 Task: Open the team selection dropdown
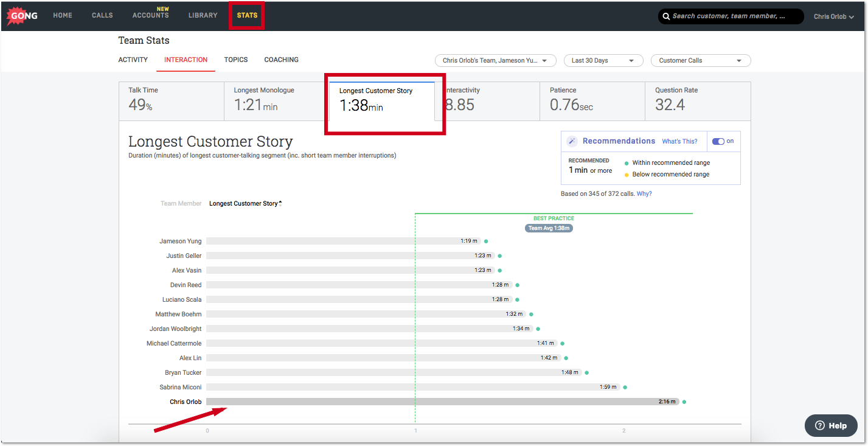tap(495, 60)
